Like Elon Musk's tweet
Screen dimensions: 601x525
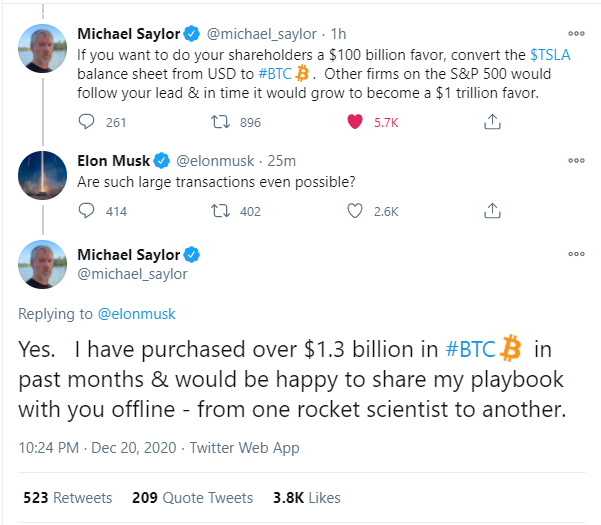(354, 211)
